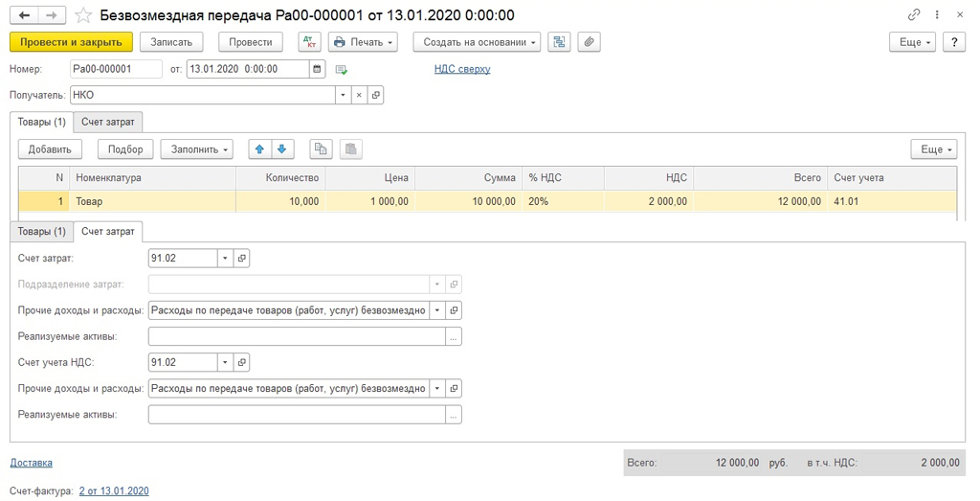Open the НДС сверху link
This screenshot has width=980, height=501.
(462, 69)
